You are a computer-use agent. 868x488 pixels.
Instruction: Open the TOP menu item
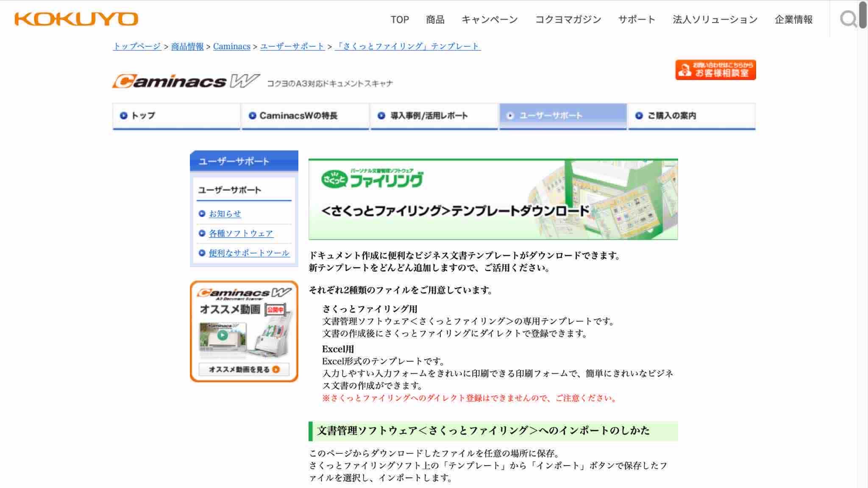pos(400,19)
